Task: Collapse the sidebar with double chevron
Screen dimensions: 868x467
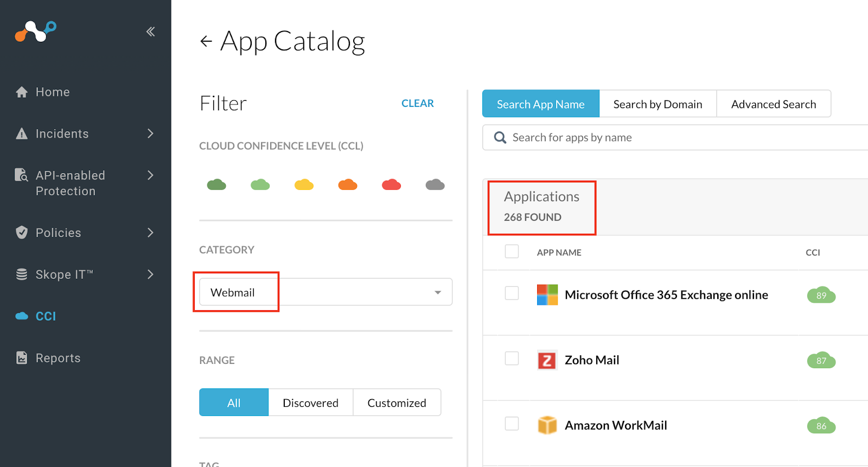Action: tap(151, 31)
